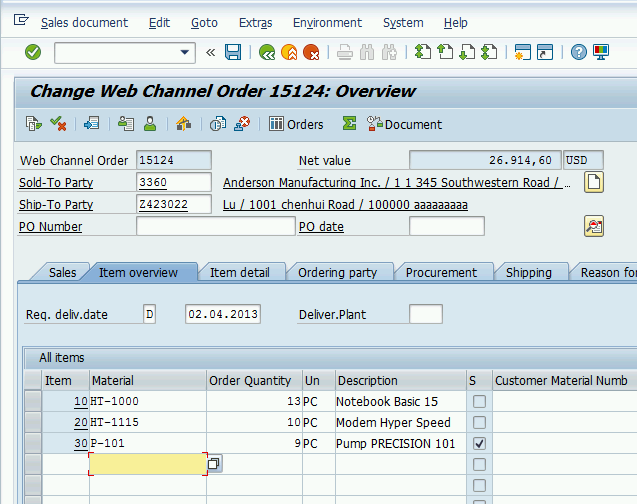Uncheck the S checkbox for Pump PRECISION 101

tap(479, 443)
